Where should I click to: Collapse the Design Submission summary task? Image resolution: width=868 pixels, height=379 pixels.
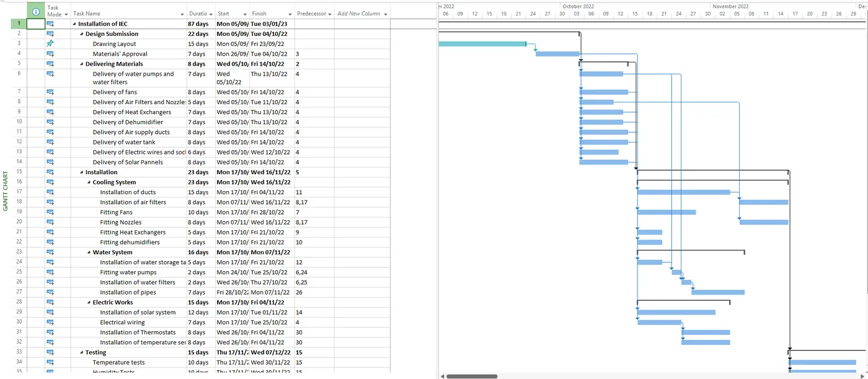82,33
